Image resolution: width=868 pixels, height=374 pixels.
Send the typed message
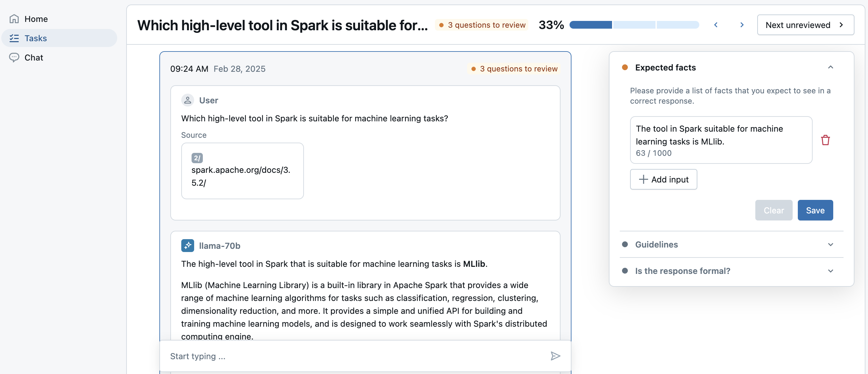click(555, 356)
